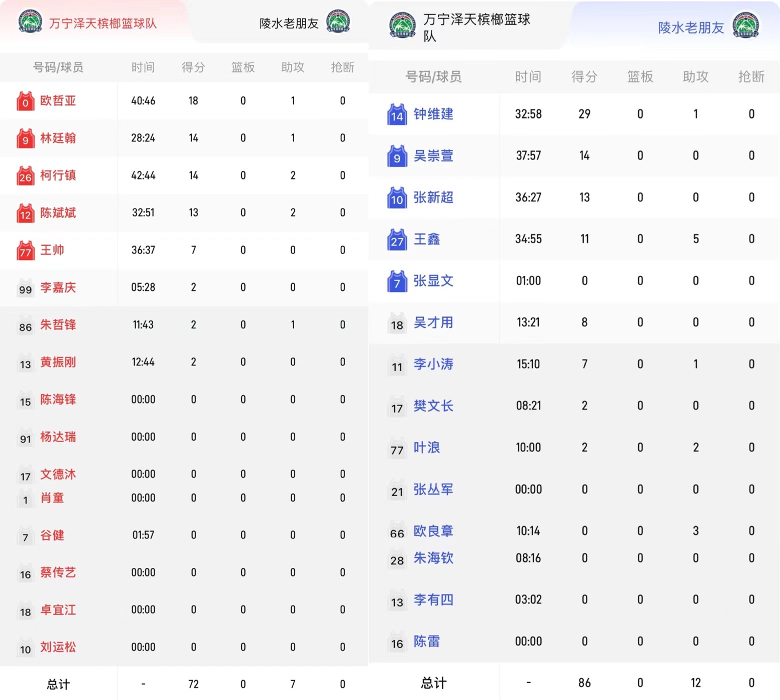Image resolution: width=780 pixels, height=700 pixels.
Task: Click 吴崇萱's playing time 37:57
Action: coord(528,156)
